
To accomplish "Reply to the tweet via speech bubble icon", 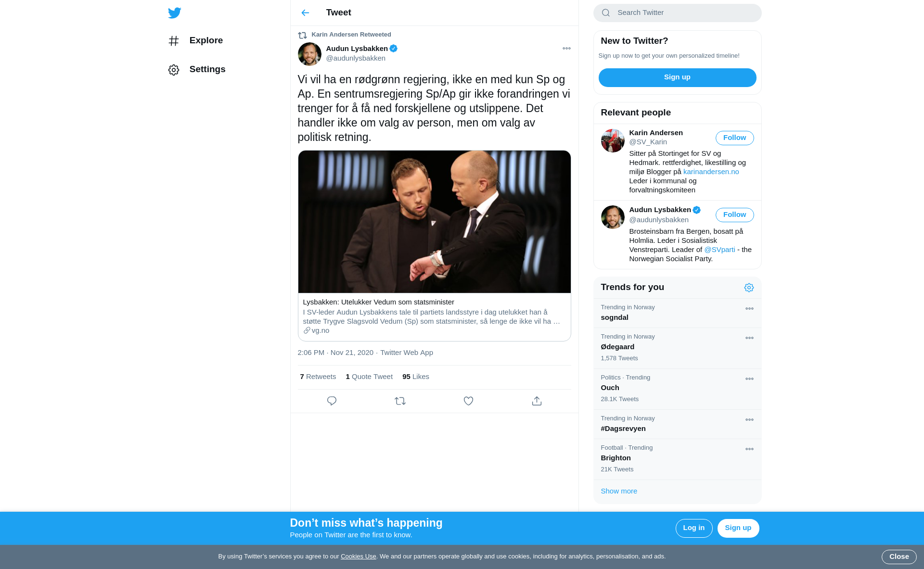I will click(332, 401).
